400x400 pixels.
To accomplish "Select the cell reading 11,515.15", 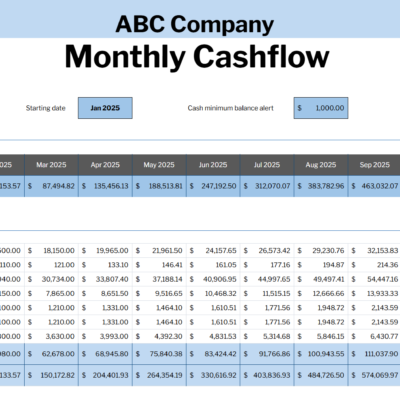I will click(267, 294).
